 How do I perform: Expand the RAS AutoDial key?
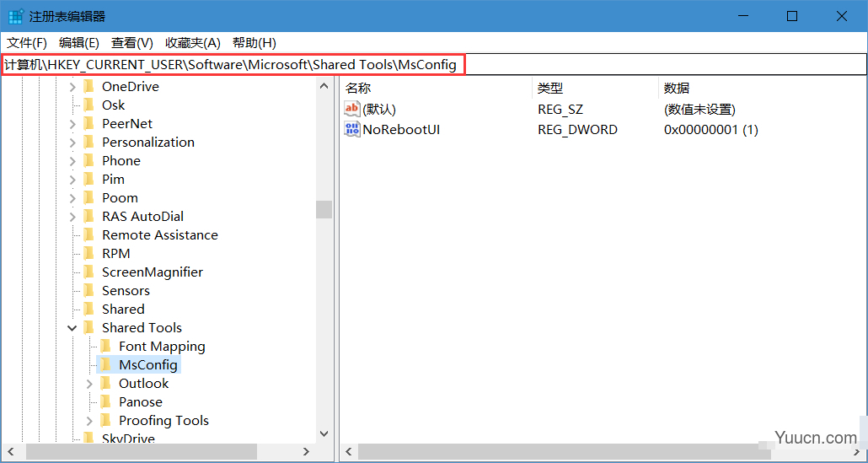pos(72,217)
